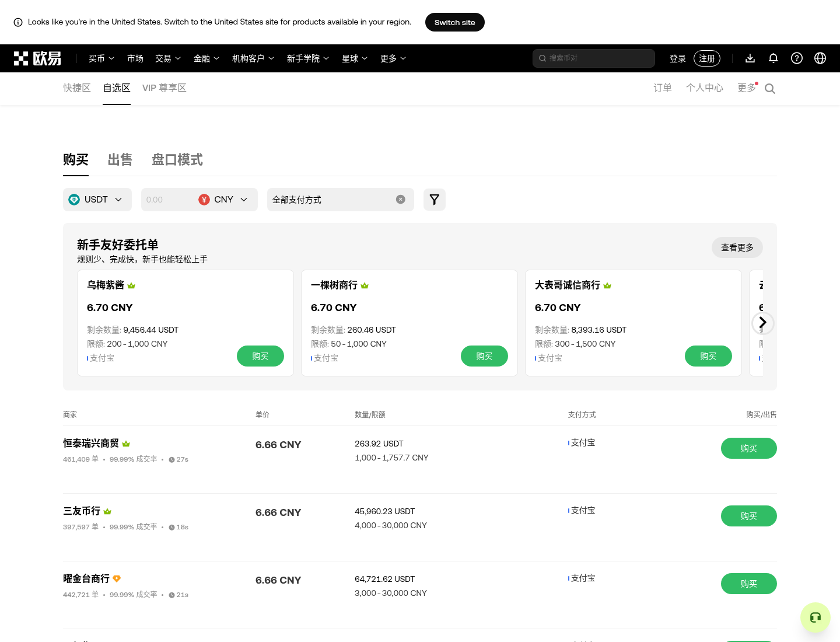Open merchant 恒泰瑞兴商贸 profile
The height and width of the screenshot is (642, 840).
coord(91,444)
